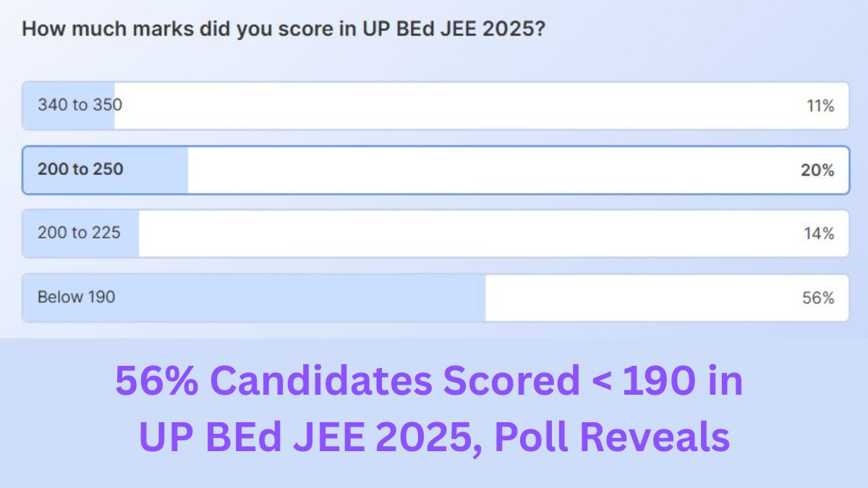Click the "340 to 350" progress bar

[67, 105]
